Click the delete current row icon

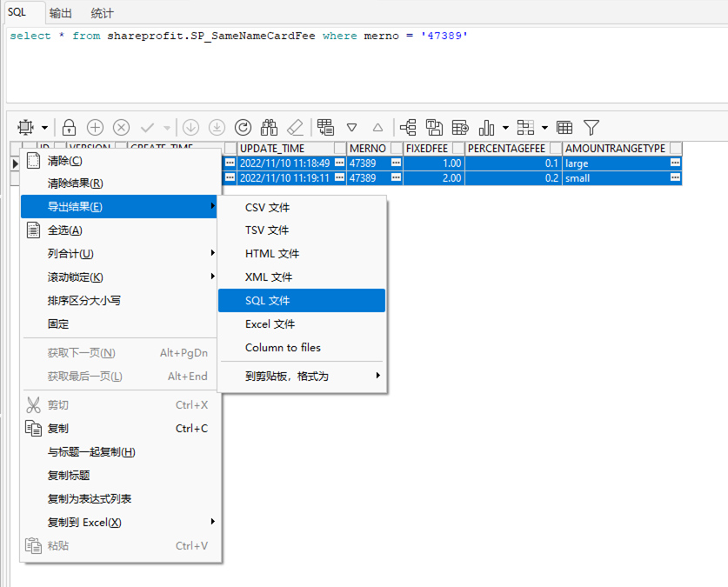pos(119,127)
